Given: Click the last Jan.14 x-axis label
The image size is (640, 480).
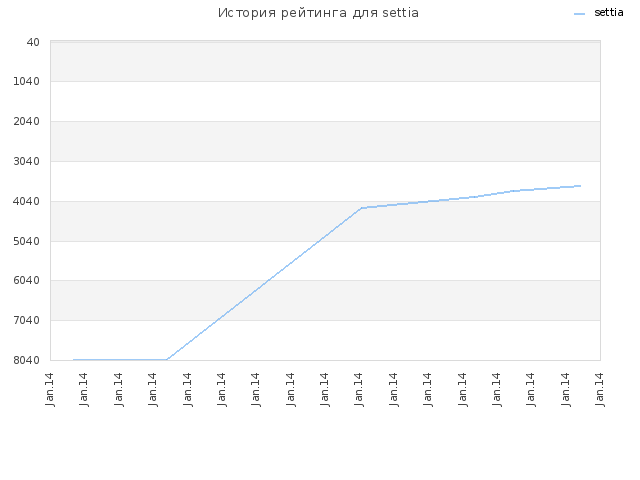Looking at the screenshot, I should pos(600,389).
